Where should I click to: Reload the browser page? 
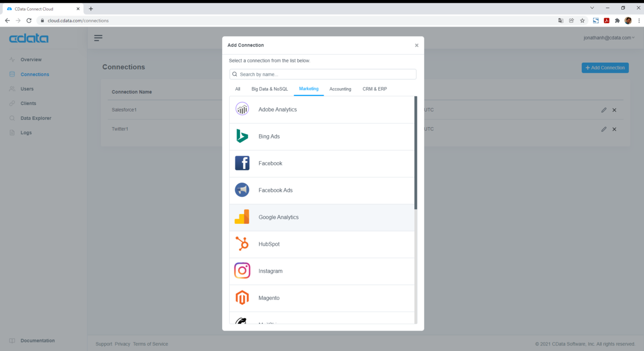(x=29, y=20)
